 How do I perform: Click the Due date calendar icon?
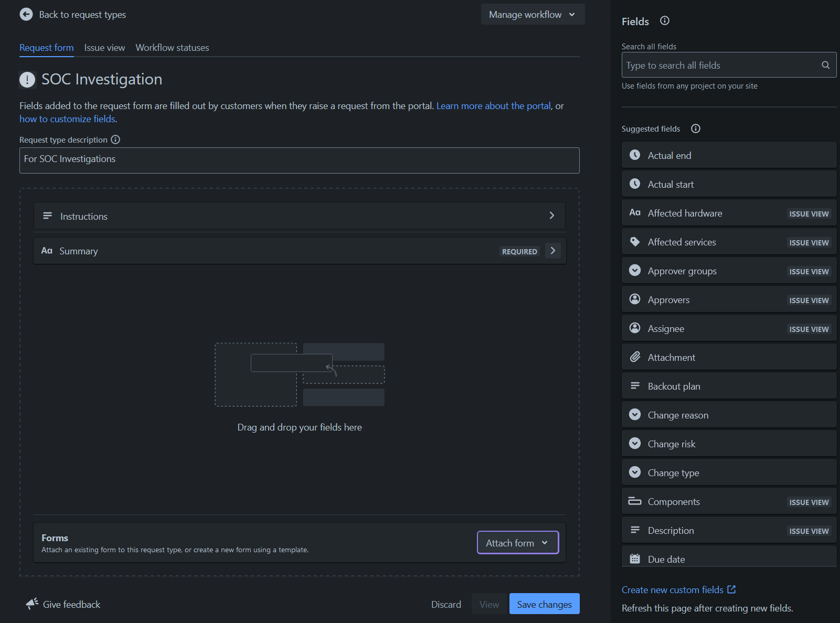[x=635, y=559]
